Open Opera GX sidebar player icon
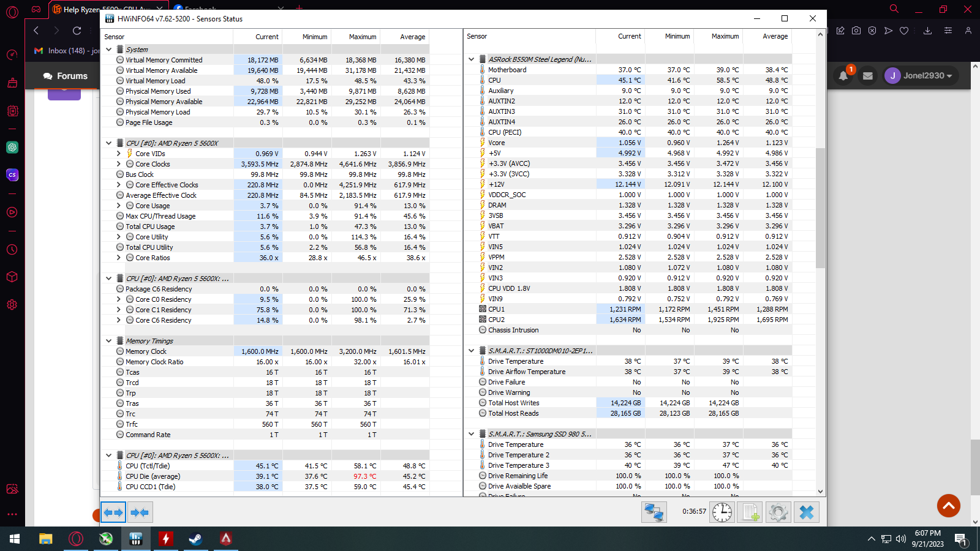980x551 pixels. (x=12, y=212)
